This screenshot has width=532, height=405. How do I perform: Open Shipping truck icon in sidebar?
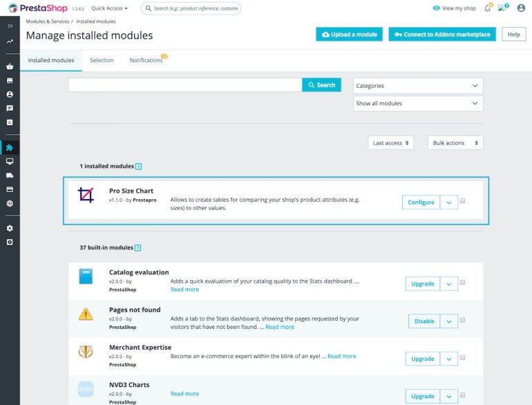point(10,176)
